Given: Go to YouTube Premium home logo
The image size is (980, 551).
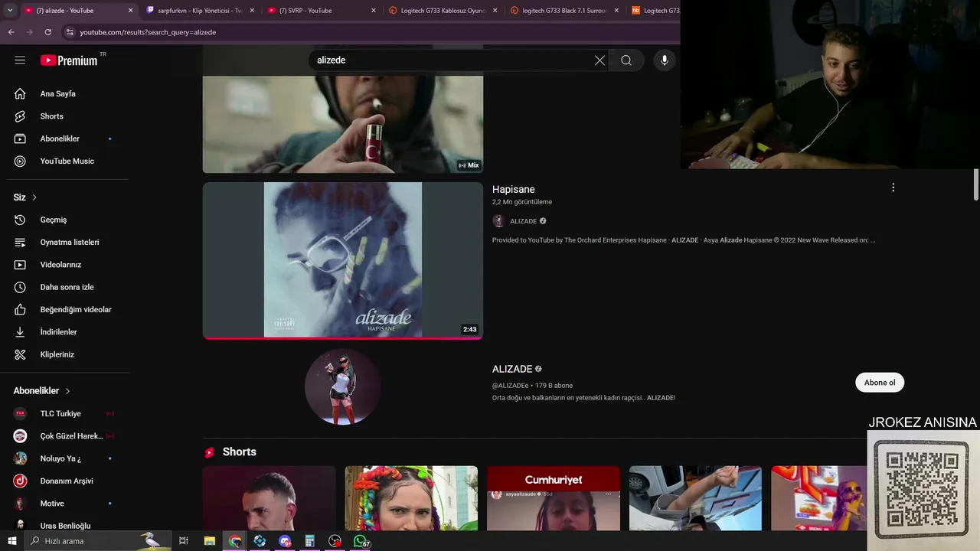Looking at the screenshot, I should (x=70, y=60).
